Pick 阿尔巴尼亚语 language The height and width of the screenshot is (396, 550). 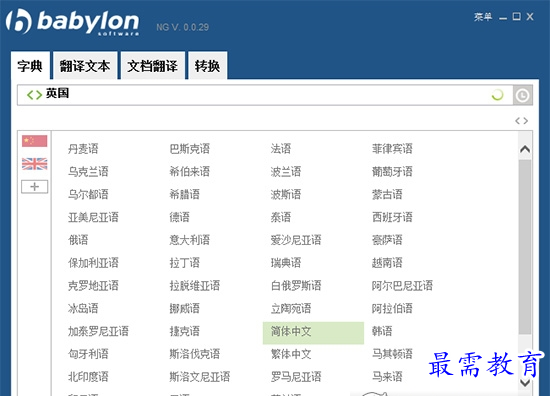(x=402, y=286)
